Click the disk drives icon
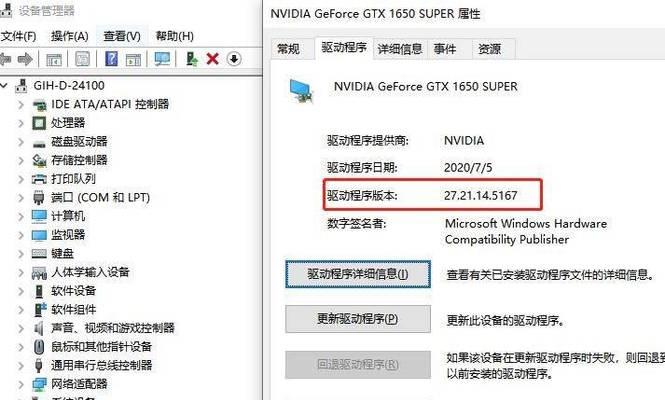 pos(39,143)
